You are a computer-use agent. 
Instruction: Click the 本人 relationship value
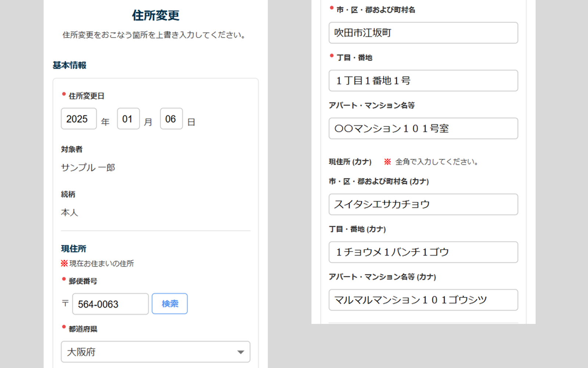pyautogui.click(x=69, y=212)
